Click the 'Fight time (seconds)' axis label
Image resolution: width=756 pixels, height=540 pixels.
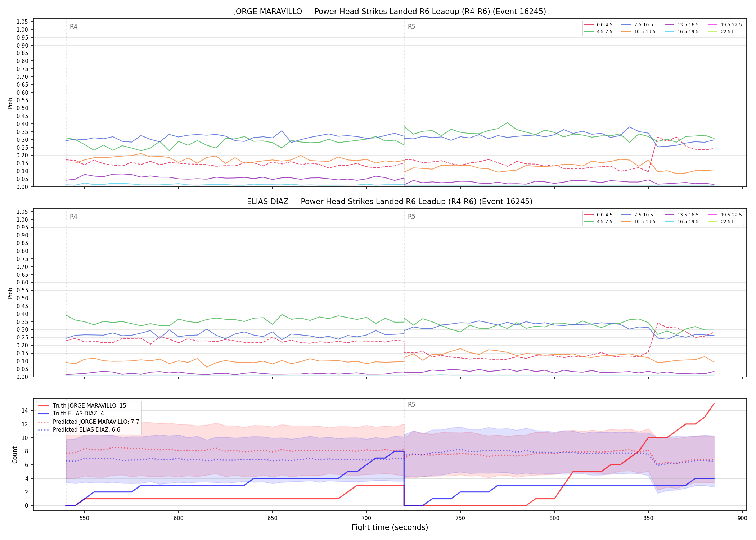pos(390,527)
